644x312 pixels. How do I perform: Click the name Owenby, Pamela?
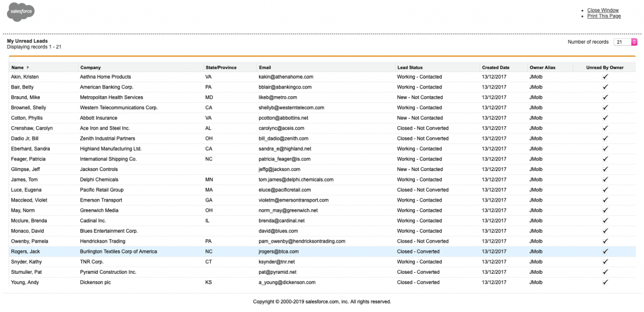click(29, 242)
